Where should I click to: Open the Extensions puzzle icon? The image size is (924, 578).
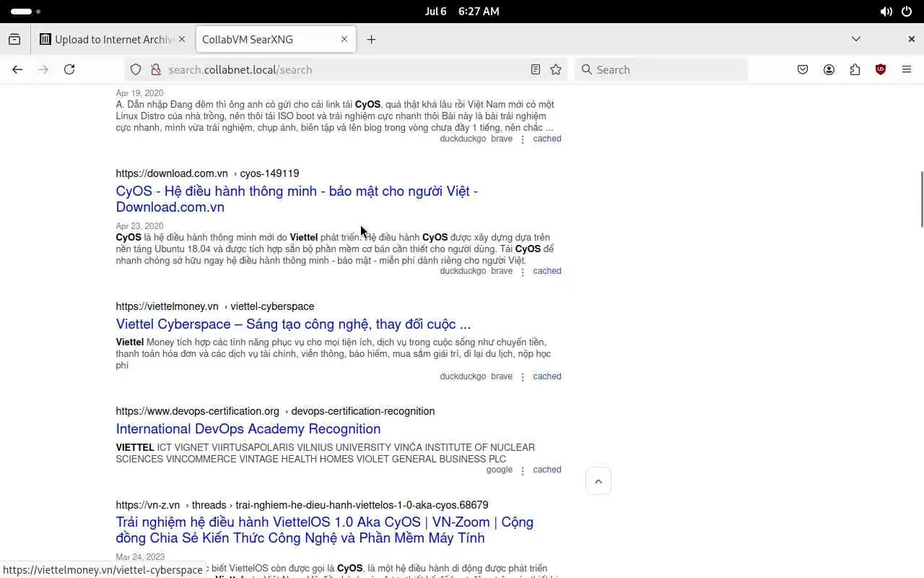click(855, 69)
